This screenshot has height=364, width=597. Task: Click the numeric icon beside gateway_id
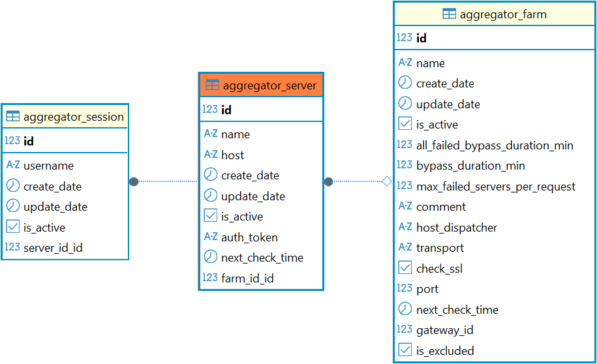pos(405,329)
